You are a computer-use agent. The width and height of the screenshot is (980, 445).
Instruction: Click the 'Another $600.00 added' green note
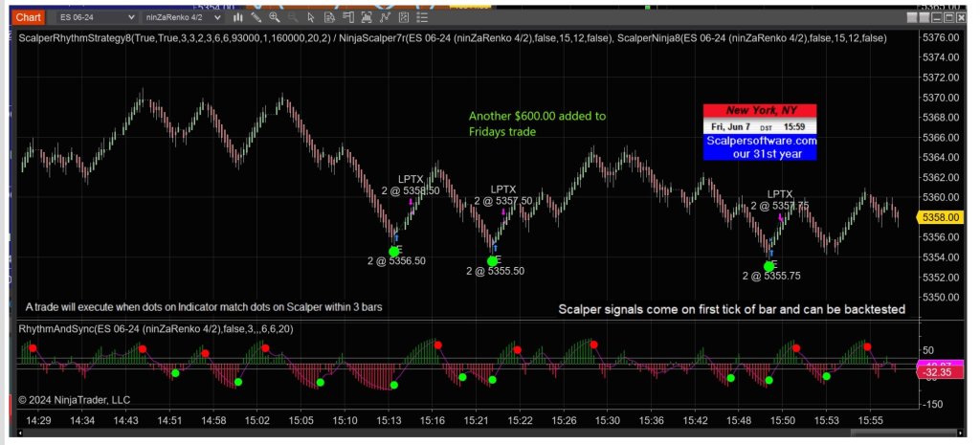click(x=537, y=123)
